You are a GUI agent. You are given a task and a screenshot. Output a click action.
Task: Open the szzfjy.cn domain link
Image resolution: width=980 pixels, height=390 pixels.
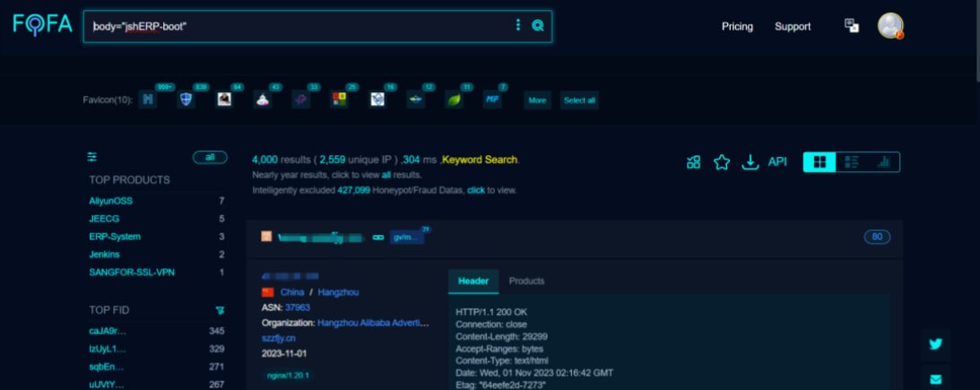279,338
